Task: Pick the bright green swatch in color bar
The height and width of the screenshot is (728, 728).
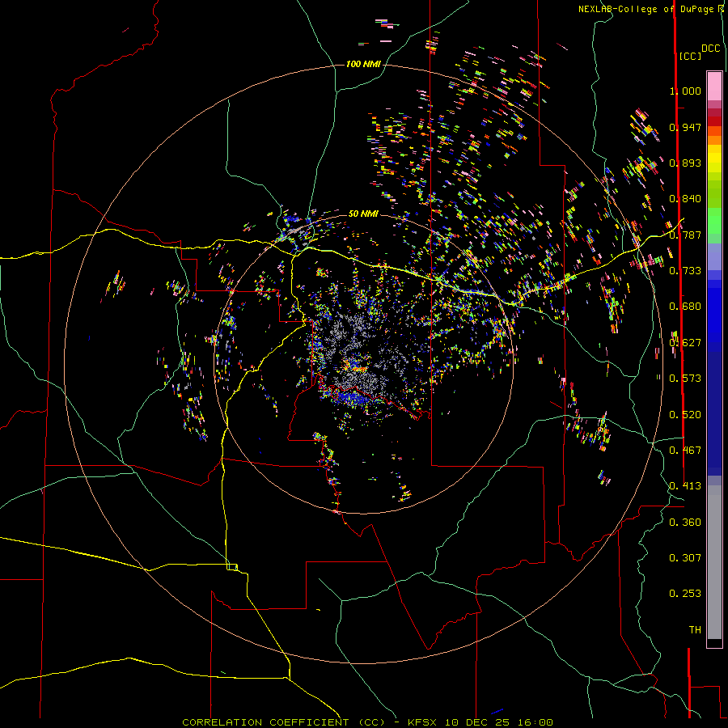Action: [714, 221]
